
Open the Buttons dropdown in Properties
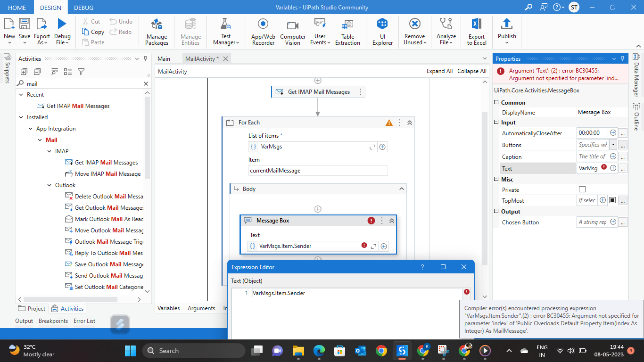click(613, 145)
